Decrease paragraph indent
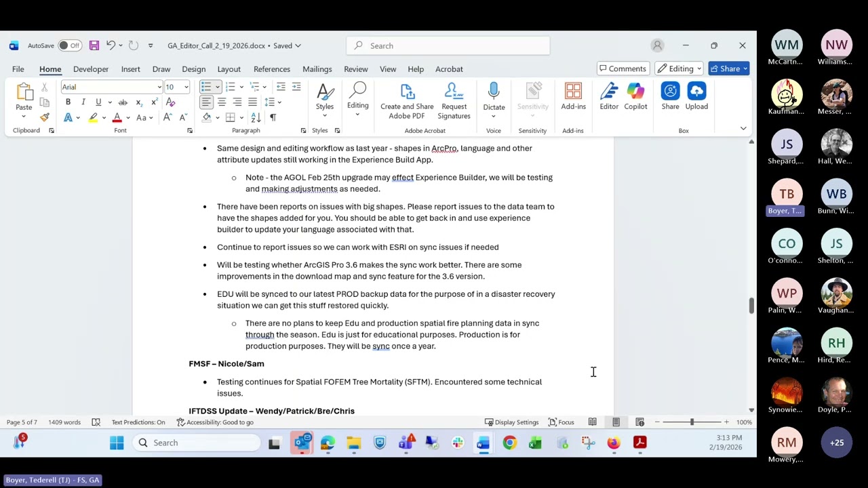The image size is (868, 488). (x=282, y=87)
